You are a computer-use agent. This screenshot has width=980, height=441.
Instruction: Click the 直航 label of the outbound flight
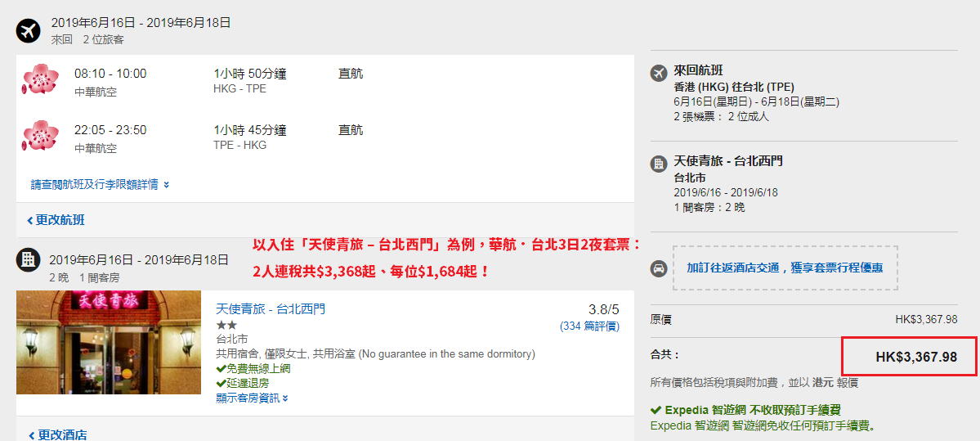351,74
